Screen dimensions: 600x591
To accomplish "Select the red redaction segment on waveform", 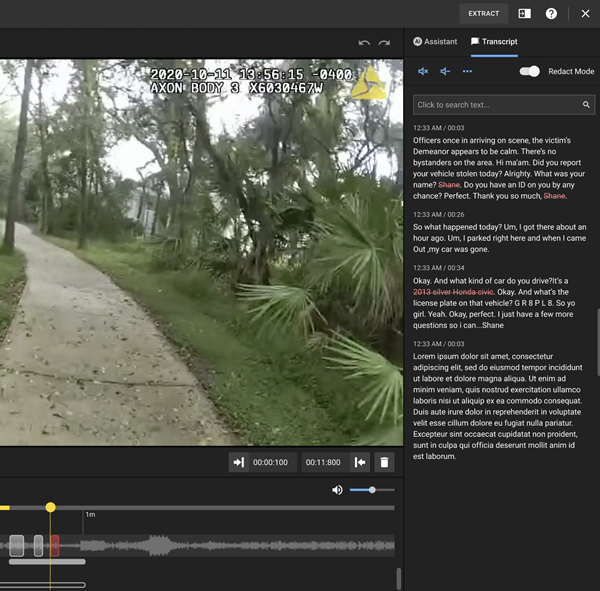I will tap(55, 545).
